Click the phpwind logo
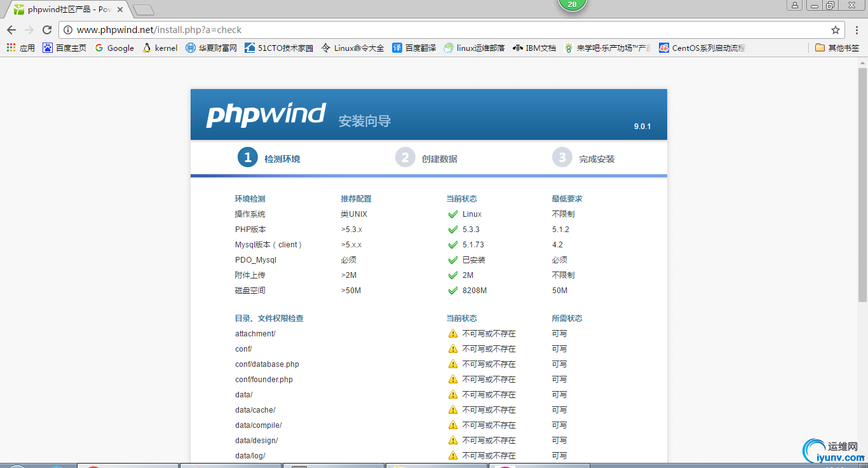The width and height of the screenshot is (868, 468). point(266,114)
